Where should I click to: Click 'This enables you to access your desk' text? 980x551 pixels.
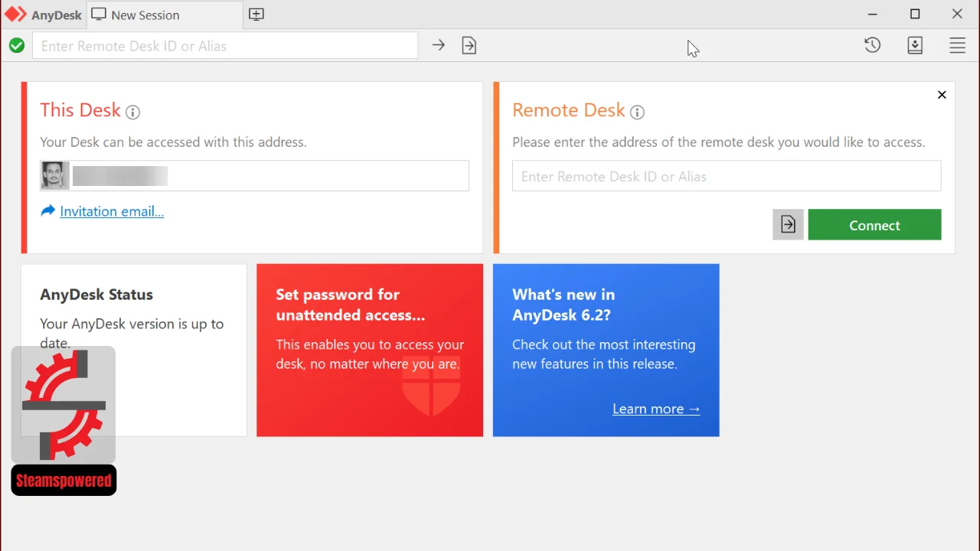point(370,354)
